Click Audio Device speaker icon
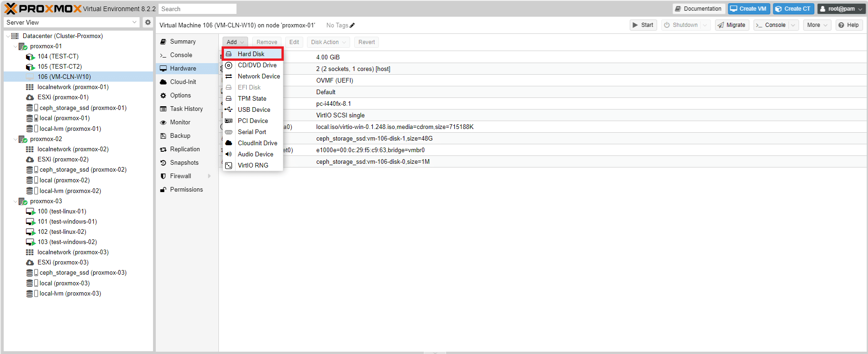The height and width of the screenshot is (354, 868). pos(229,154)
